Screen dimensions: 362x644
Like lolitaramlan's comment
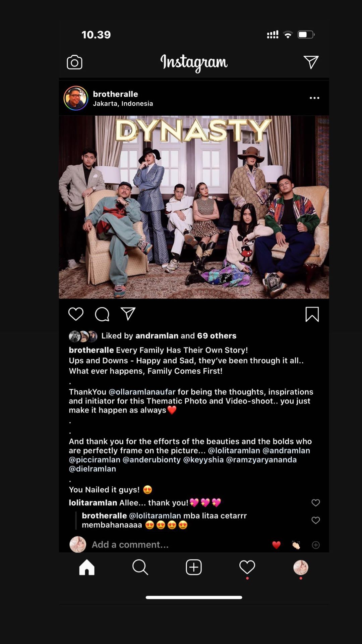pyautogui.click(x=316, y=502)
